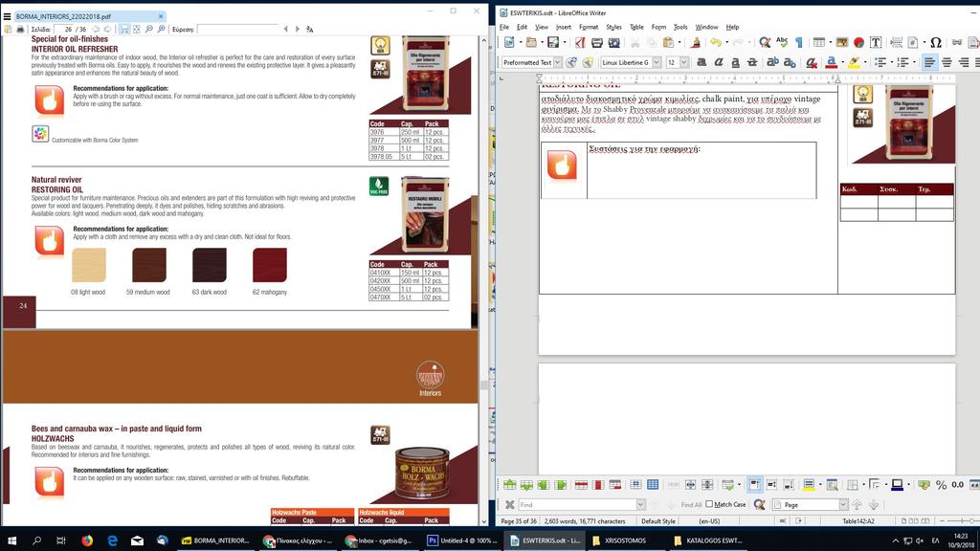Image resolution: width=980 pixels, height=551 pixels.
Task: Enable the Match Case checkbox
Action: click(709, 504)
